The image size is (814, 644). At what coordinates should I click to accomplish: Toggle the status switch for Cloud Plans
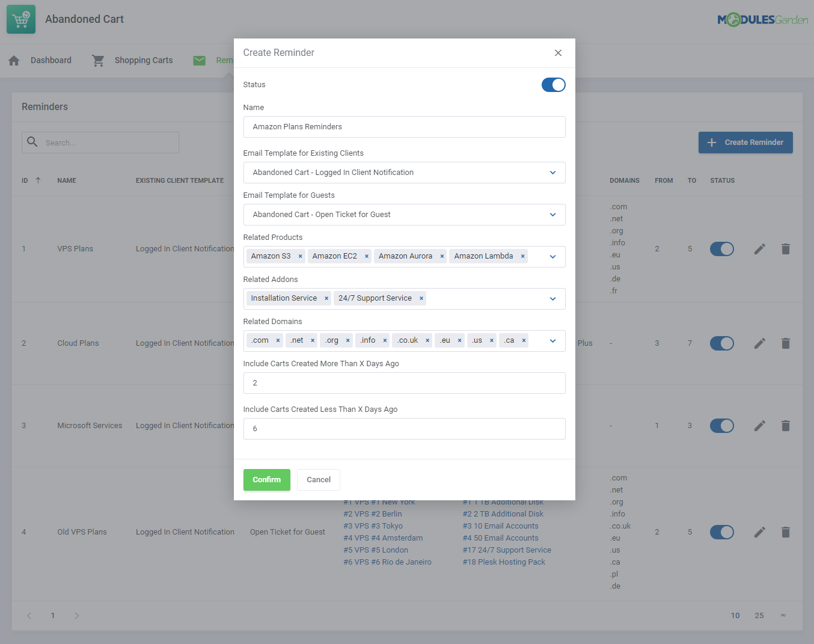coord(722,343)
